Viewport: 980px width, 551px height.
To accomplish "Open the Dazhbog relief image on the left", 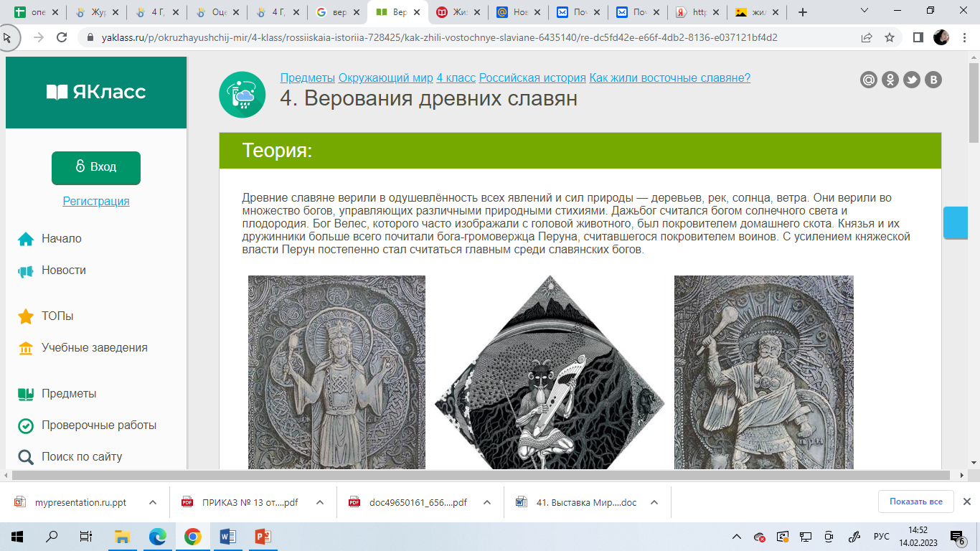I will [x=336, y=372].
